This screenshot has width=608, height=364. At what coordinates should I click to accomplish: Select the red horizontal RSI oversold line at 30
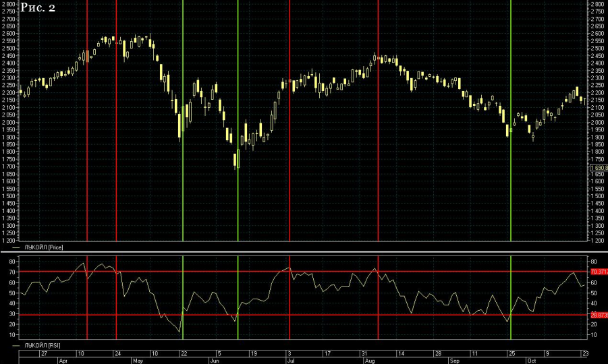click(302, 315)
